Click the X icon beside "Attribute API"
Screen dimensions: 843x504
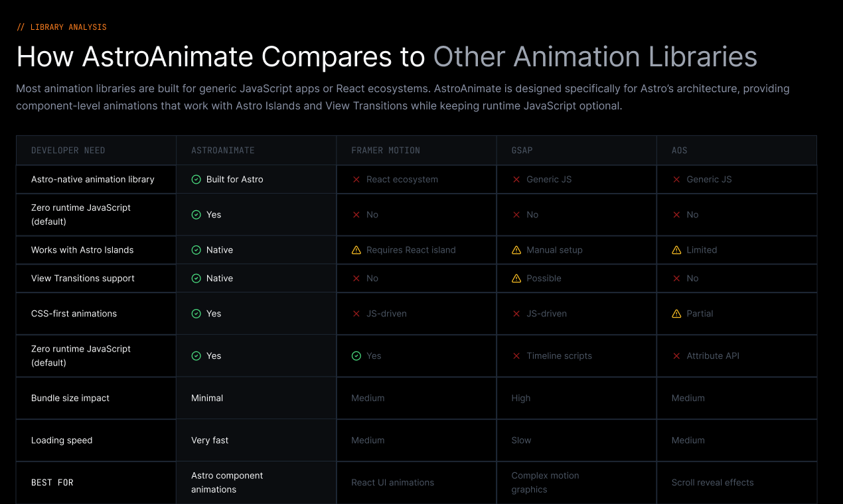[676, 356]
